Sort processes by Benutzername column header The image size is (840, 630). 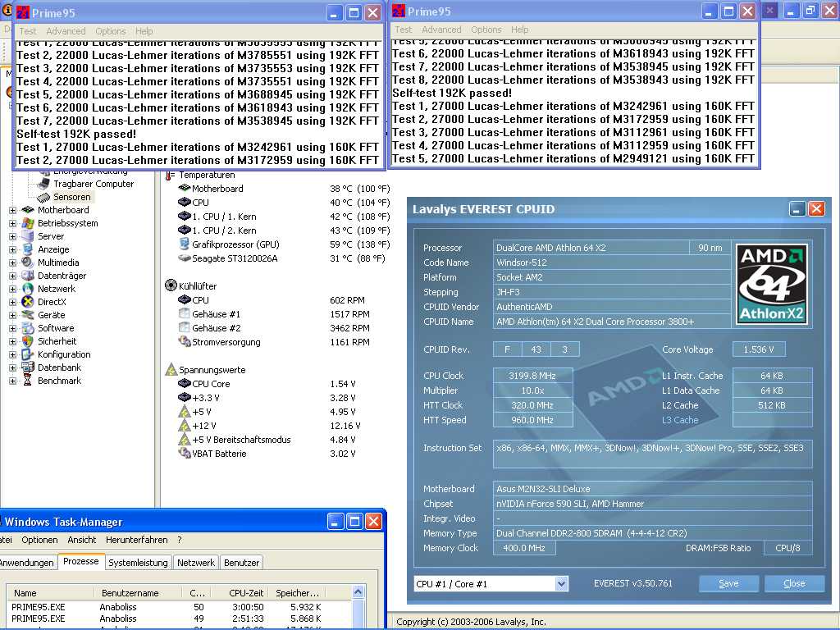coord(137,593)
